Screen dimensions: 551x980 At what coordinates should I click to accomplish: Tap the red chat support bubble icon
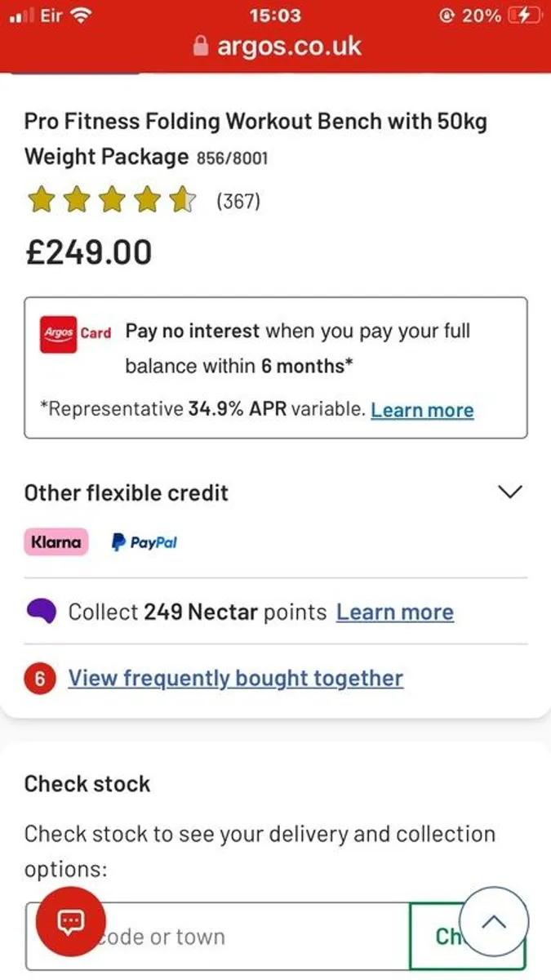71,921
